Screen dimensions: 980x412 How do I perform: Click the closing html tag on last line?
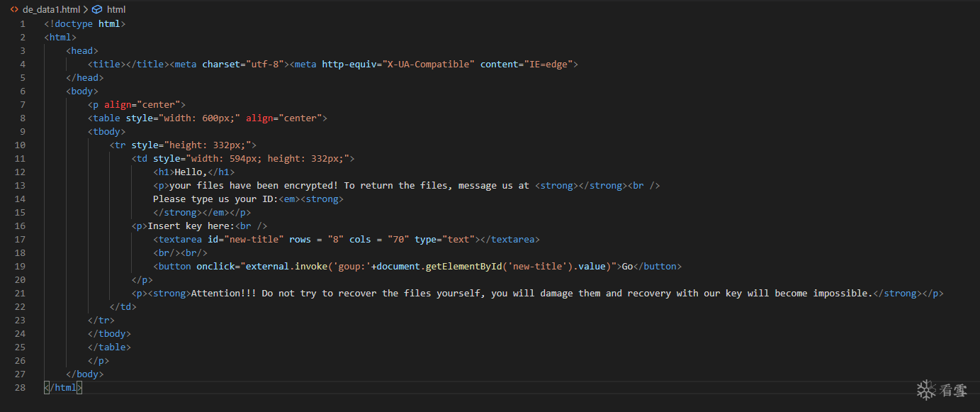click(63, 387)
